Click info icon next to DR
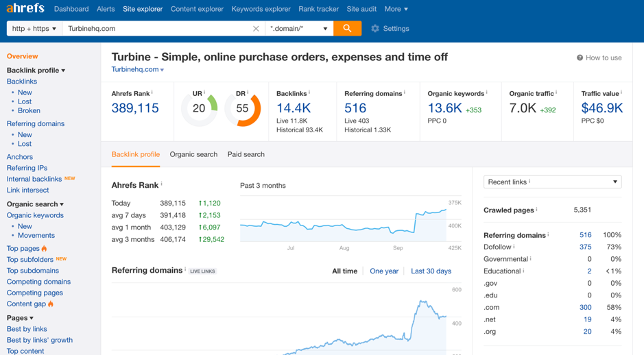This screenshot has height=355, width=644. 248,92
